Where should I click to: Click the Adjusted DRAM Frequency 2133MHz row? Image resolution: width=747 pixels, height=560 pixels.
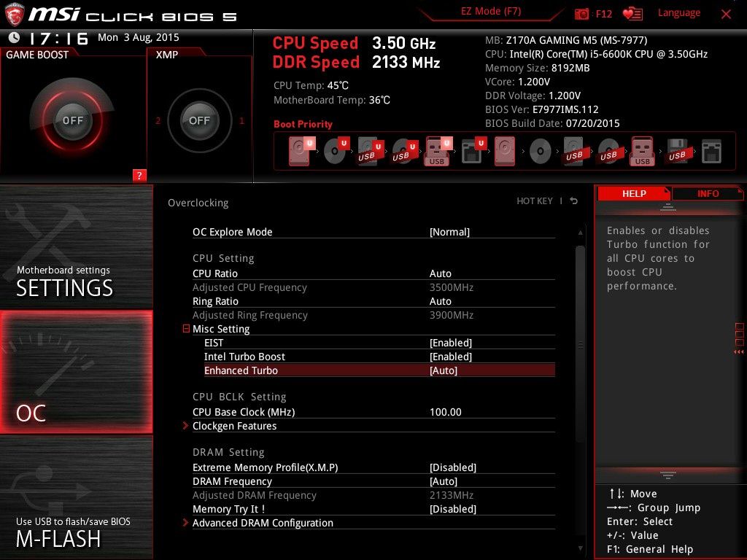click(x=373, y=495)
